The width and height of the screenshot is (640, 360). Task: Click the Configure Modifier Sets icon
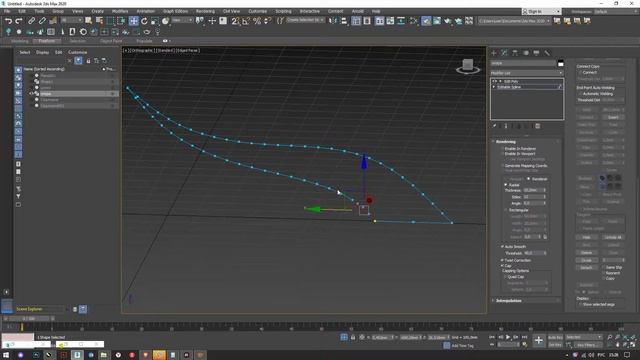pos(538,126)
